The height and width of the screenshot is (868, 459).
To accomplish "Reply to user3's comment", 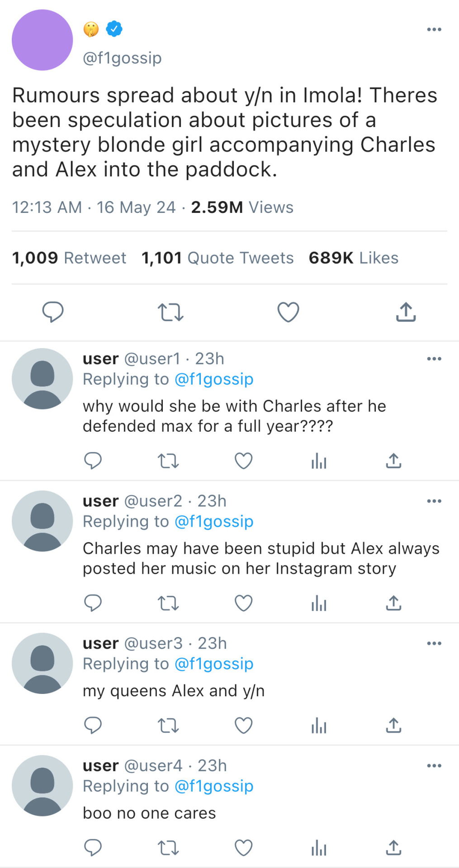I will 93,726.
